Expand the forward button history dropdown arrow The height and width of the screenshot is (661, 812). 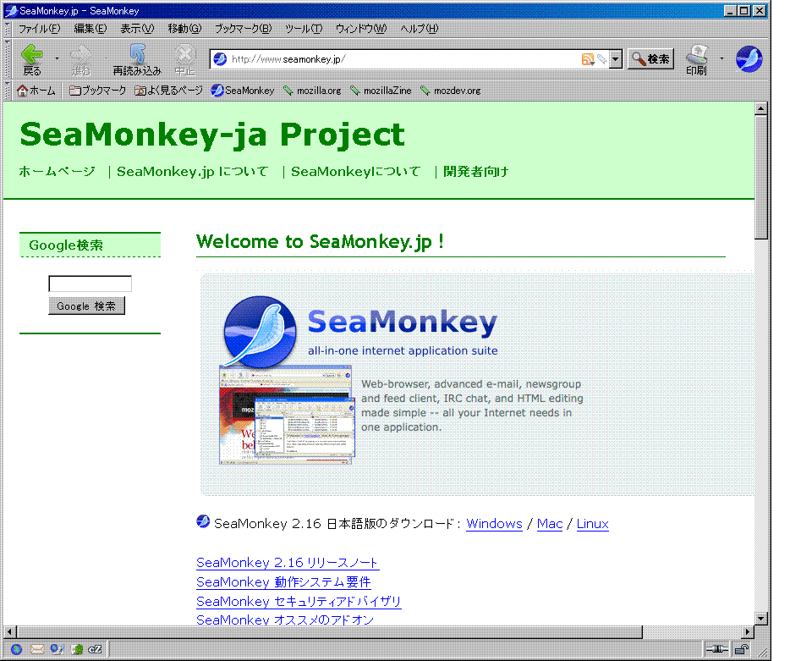click(x=107, y=58)
